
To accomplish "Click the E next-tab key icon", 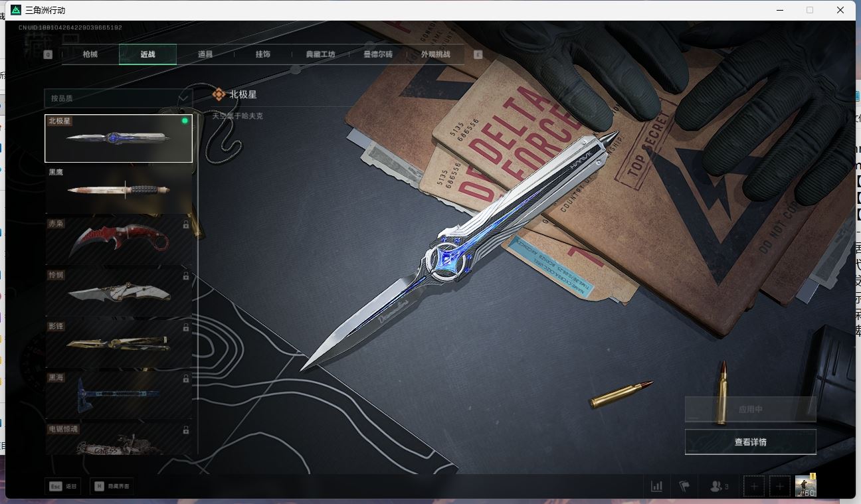I will coord(478,54).
